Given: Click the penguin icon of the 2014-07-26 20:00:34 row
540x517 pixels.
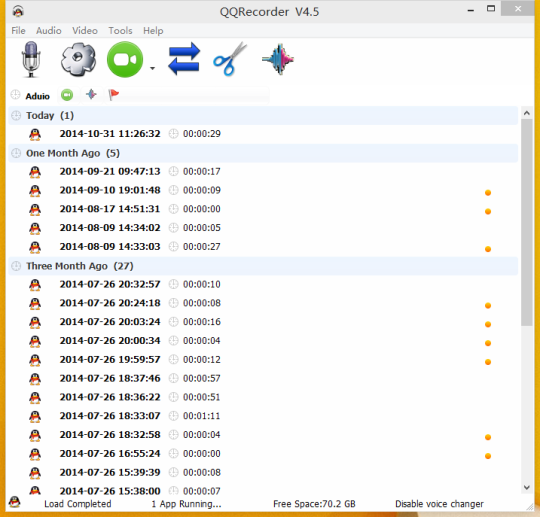Looking at the screenshot, I should [35, 341].
